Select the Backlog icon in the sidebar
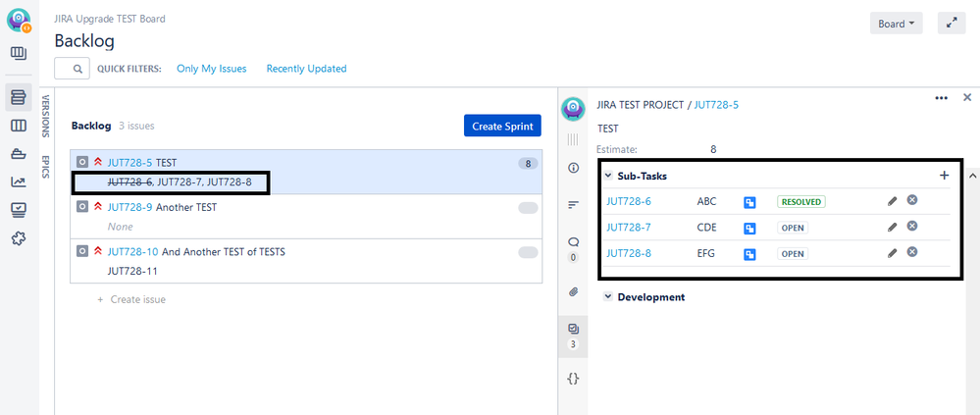This screenshot has height=415, width=980. pyautogui.click(x=19, y=97)
